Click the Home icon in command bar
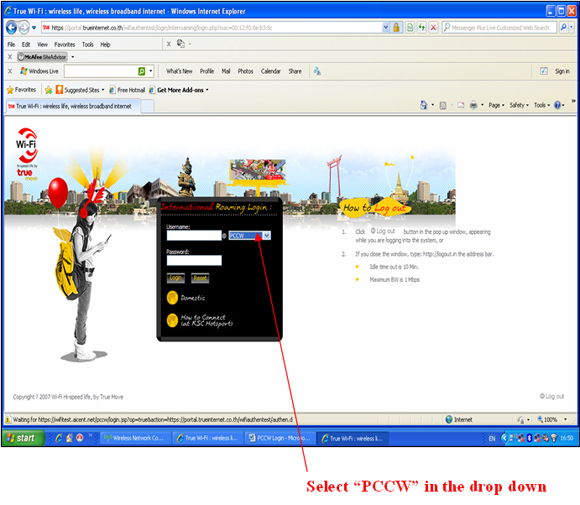The height and width of the screenshot is (505, 580). [424, 105]
